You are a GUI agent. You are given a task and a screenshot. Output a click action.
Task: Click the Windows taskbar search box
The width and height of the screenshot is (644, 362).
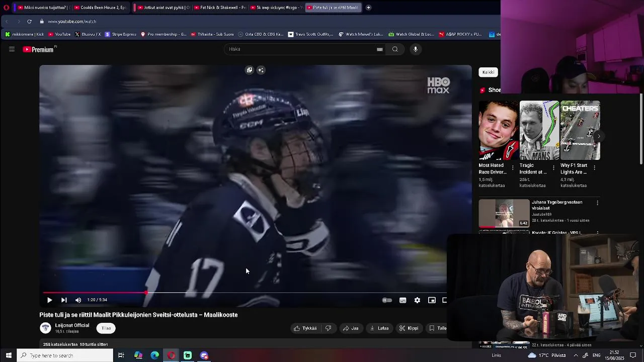click(65, 355)
